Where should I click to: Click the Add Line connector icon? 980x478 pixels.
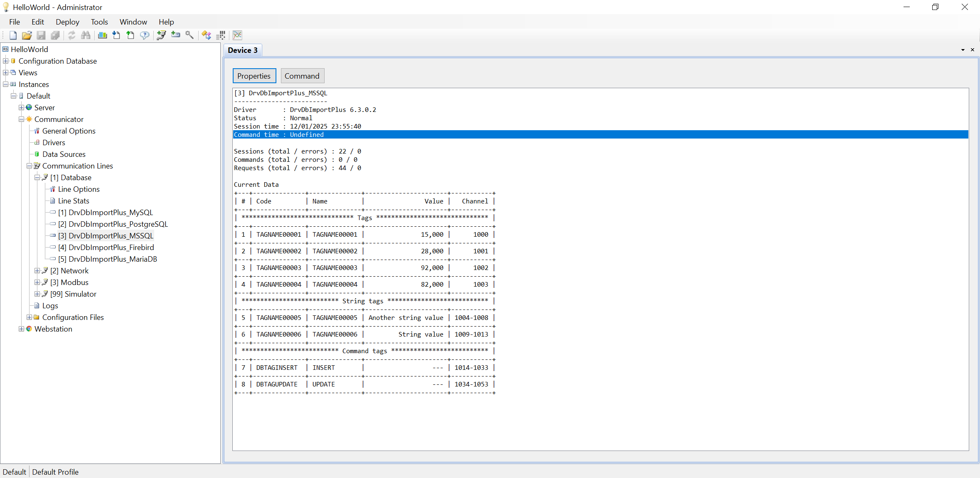(161, 35)
